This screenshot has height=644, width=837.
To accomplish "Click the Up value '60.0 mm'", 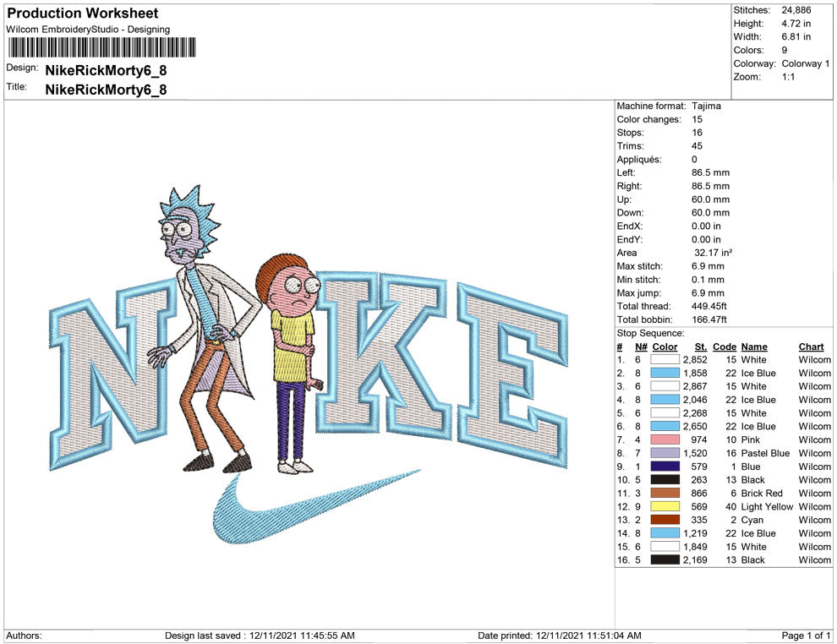I will click(710, 199).
